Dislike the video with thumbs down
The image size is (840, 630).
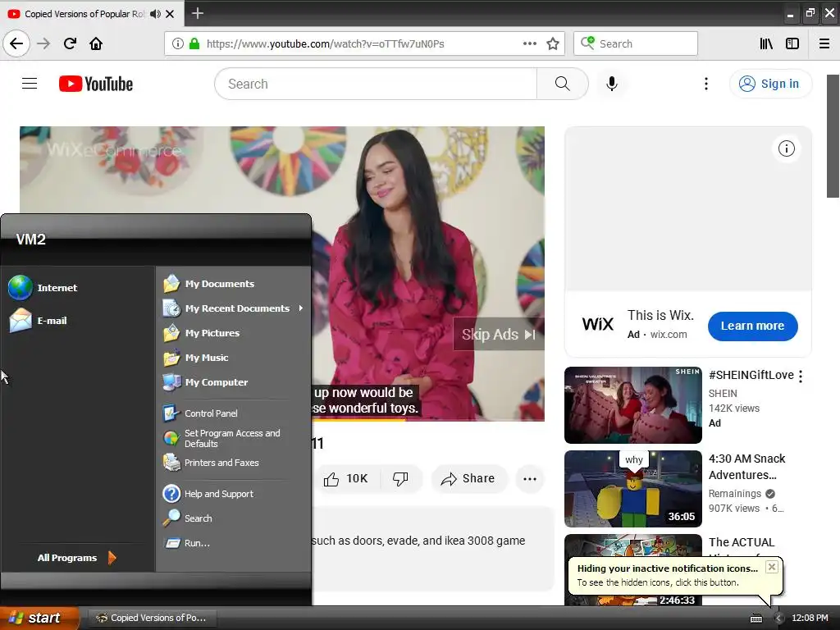(400, 478)
